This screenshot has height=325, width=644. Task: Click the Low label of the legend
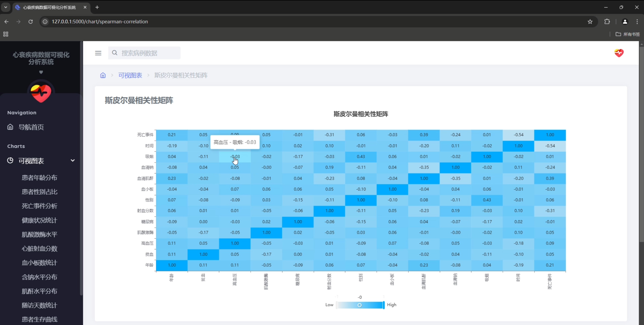(329, 305)
